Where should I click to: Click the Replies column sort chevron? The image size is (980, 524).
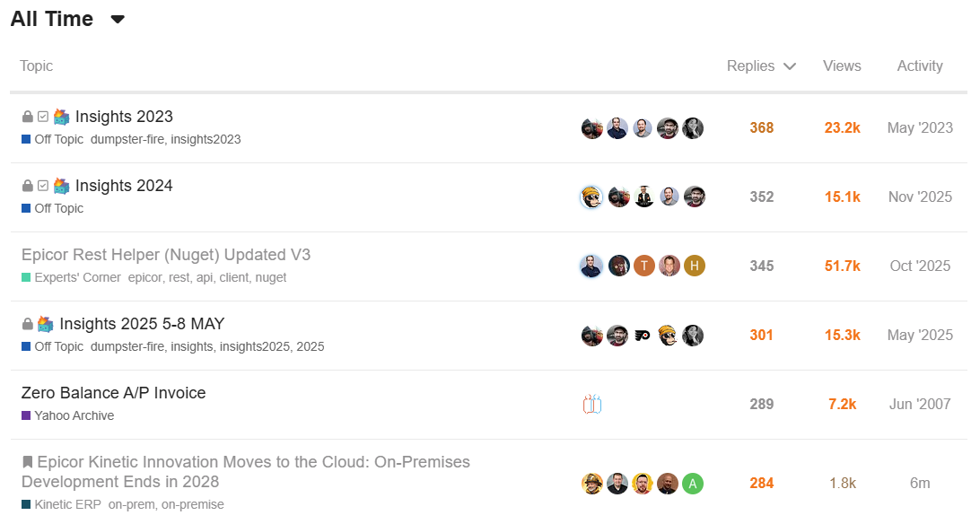point(790,66)
